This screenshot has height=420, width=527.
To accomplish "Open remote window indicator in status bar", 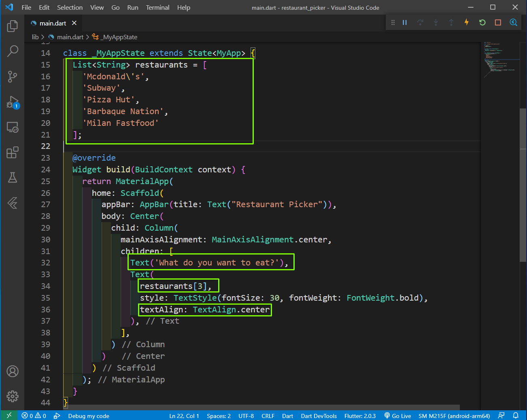I will click(x=9, y=416).
